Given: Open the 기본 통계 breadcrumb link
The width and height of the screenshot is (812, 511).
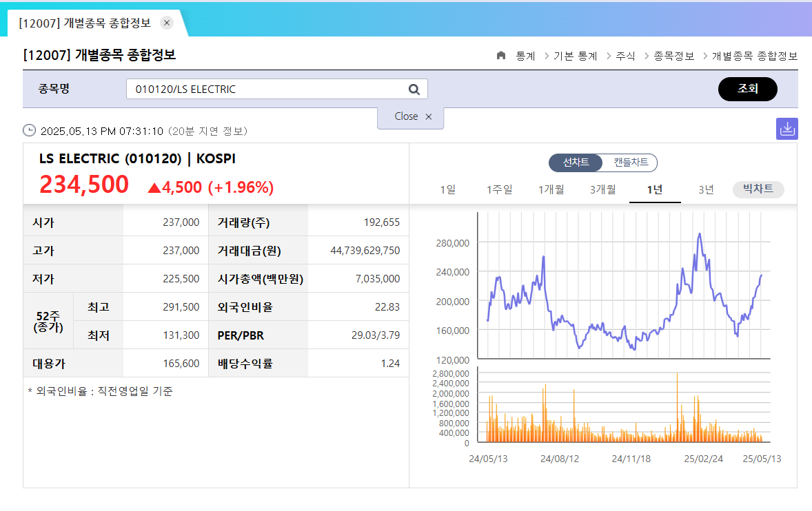Looking at the screenshot, I should [x=574, y=56].
